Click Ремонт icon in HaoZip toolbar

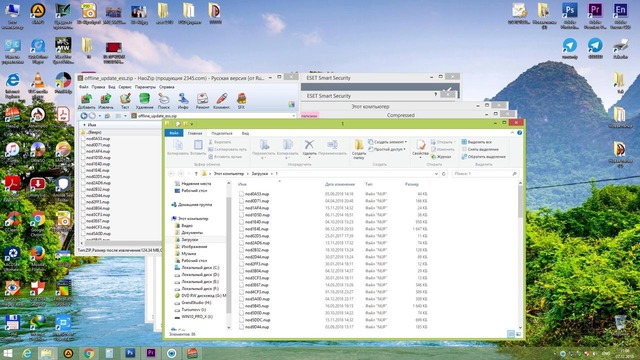pyautogui.click(x=202, y=101)
